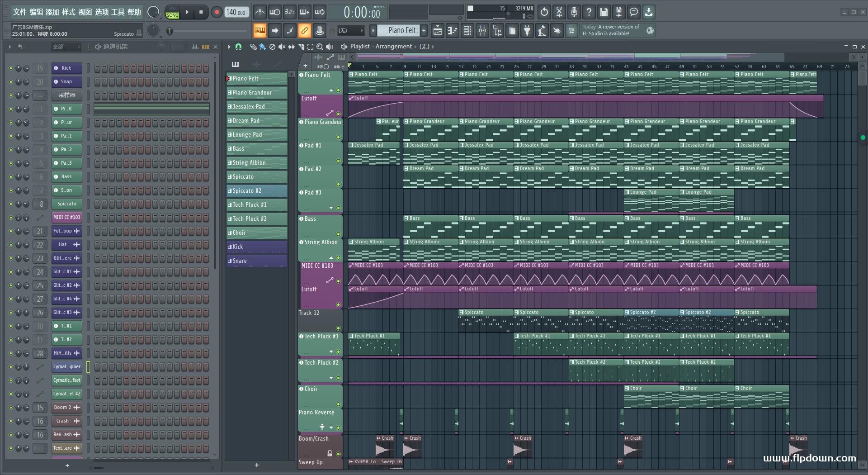Open the plugin picker plug icon
This screenshot has height=475, width=868.
click(527, 31)
